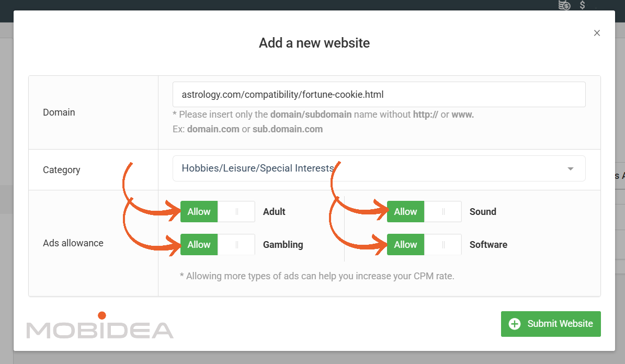
Task: Click the off-side handle of Adult toggle
Action: pyautogui.click(x=236, y=212)
